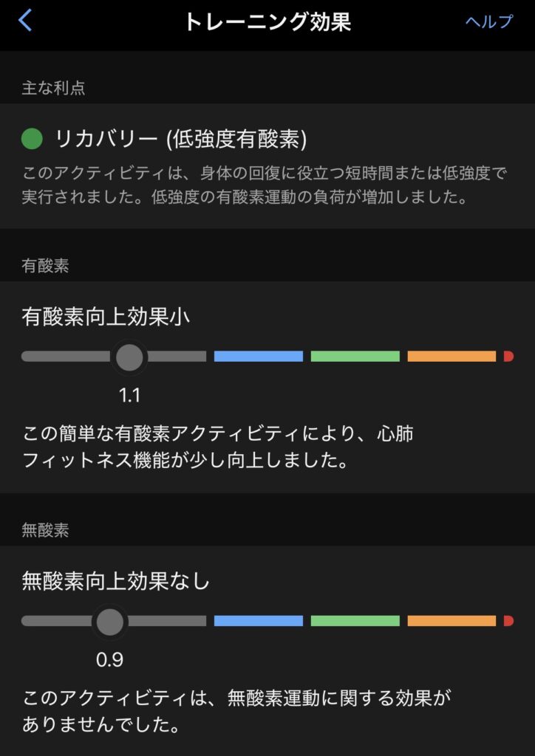This screenshot has width=535, height=756.
Task: Tap the green segment of aerobic bar
Action: point(355,357)
